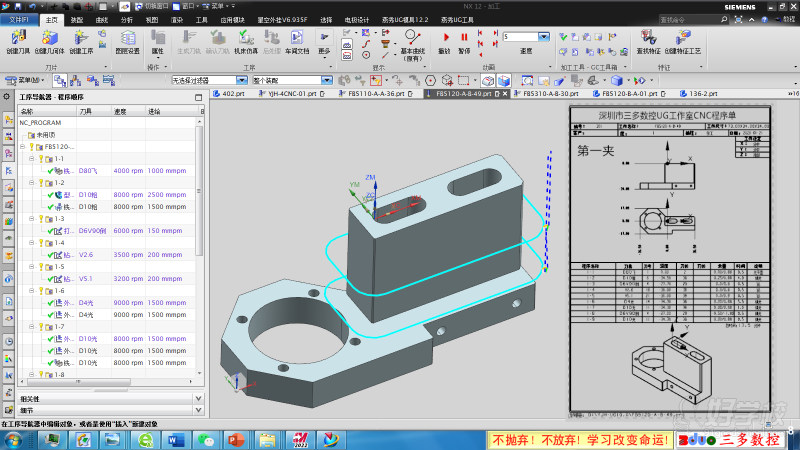The width and height of the screenshot is (800, 450).
Task: Collapse the FBS120 program tree node
Action: tap(23, 147)
